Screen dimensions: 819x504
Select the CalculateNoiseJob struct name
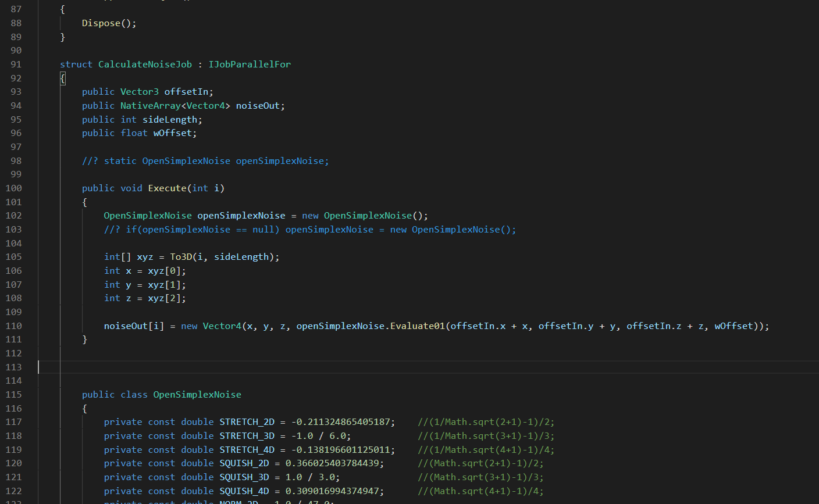[x=145, y=65]
